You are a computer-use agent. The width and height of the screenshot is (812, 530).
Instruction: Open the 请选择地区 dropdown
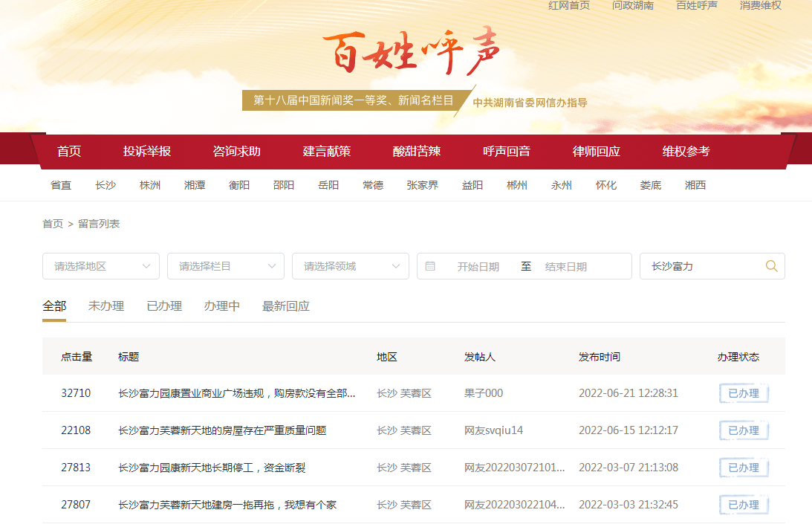101,265
